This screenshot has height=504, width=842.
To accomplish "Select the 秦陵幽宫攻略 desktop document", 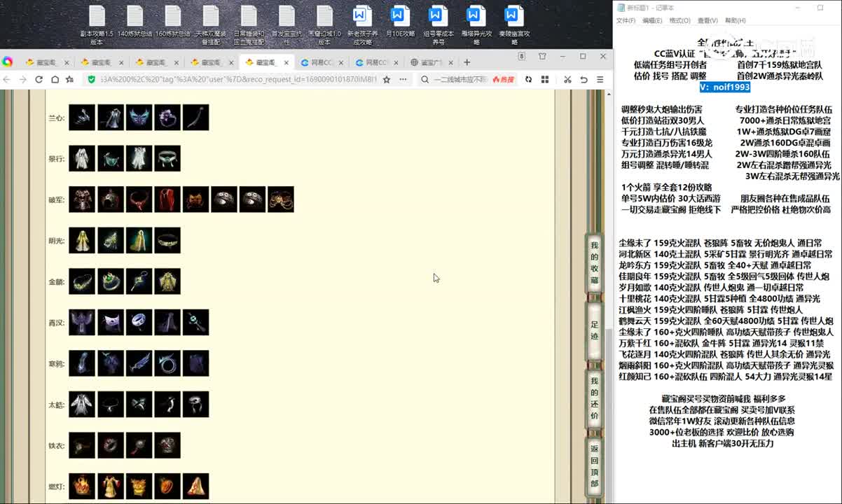I will 513,25.
